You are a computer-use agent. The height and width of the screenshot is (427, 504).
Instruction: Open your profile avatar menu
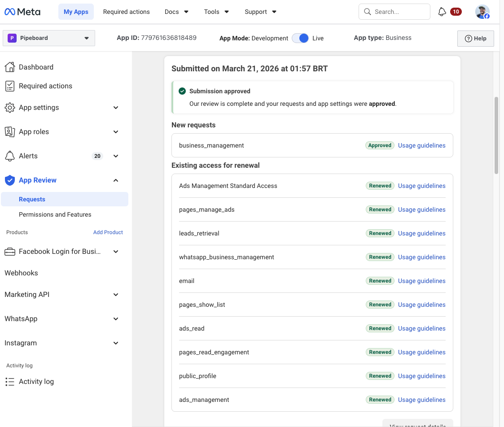482,12
